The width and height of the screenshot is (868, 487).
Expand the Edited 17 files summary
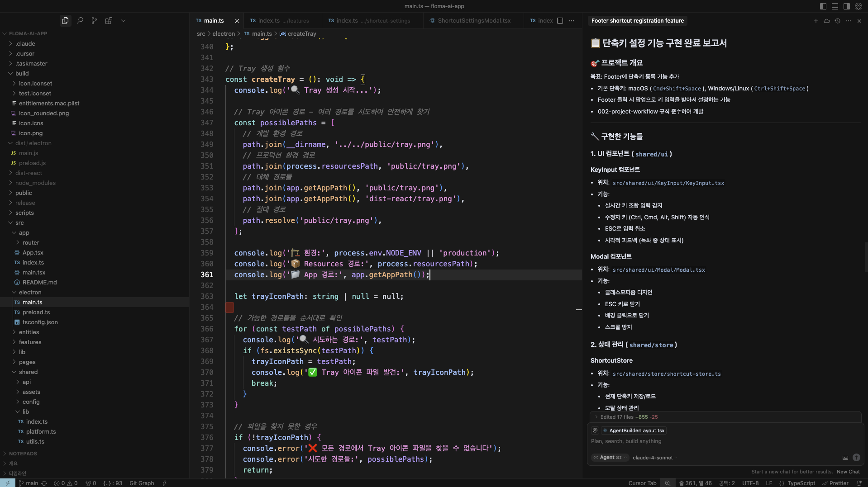629,417
